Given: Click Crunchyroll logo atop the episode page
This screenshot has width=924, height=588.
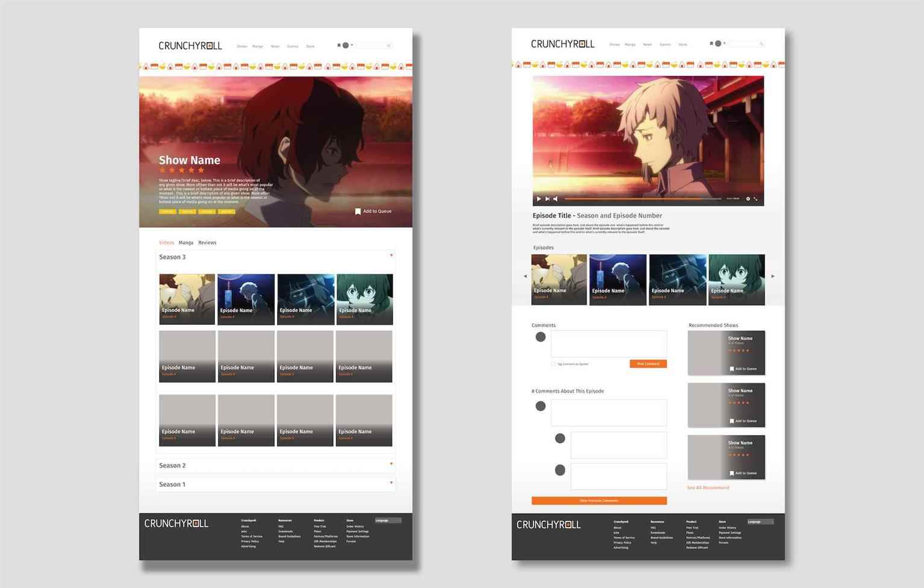Looking at the screenshot, I should pos(563,44).
